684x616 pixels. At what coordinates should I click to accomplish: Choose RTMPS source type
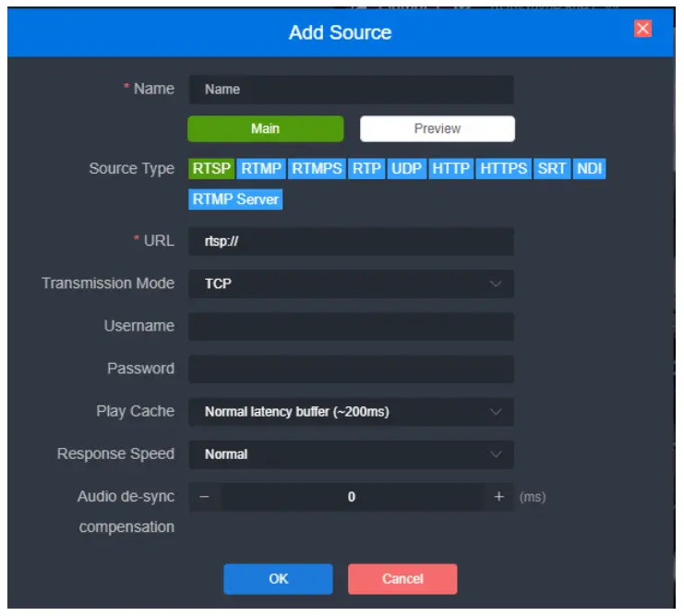(317, 168)
